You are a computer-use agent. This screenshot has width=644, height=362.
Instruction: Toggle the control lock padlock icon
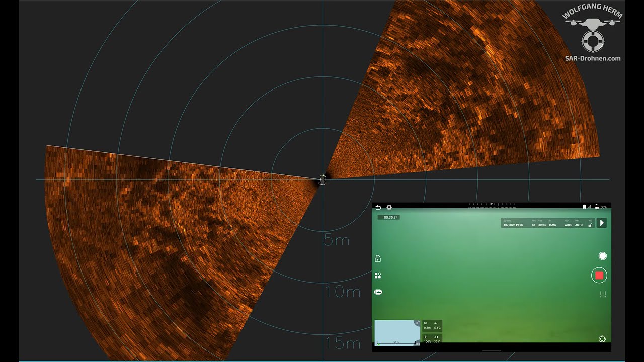click(x=378, y=258)
